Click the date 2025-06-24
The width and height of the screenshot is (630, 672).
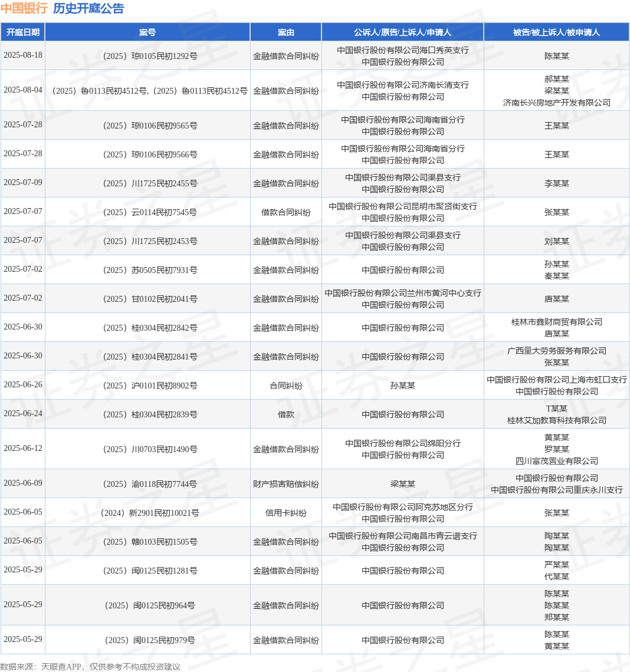pos(23,414)
